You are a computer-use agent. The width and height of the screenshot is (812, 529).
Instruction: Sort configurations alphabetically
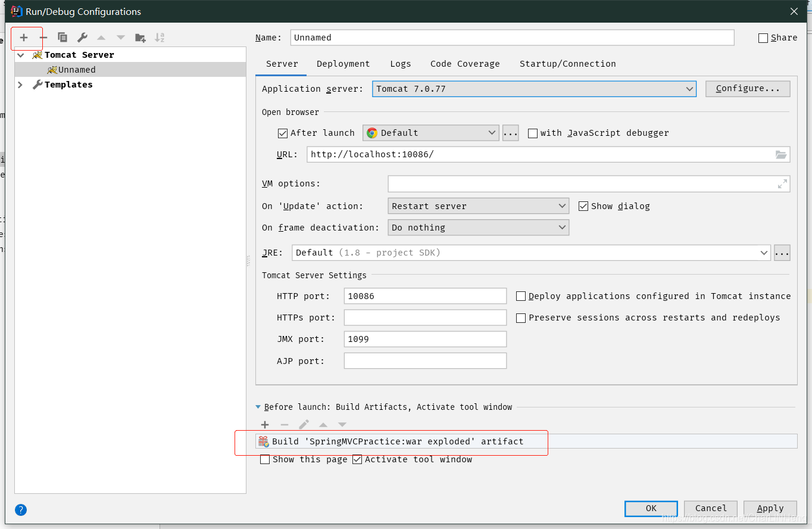(160, 38)
